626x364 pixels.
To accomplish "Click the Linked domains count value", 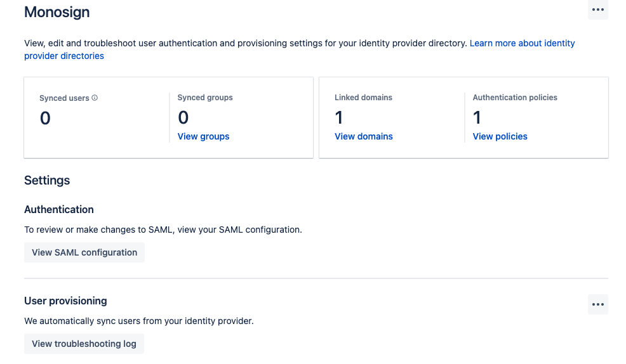I will 339,117.
